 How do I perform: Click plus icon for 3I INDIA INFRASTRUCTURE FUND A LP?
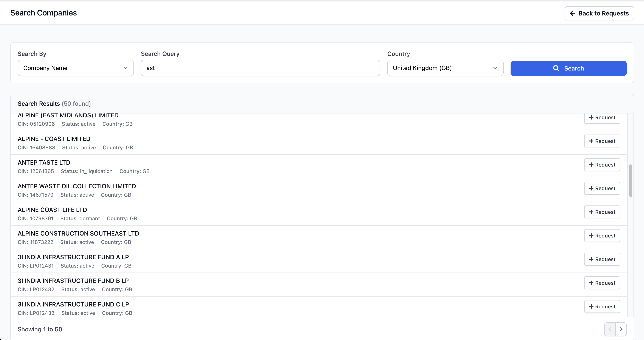coord(591,259)
